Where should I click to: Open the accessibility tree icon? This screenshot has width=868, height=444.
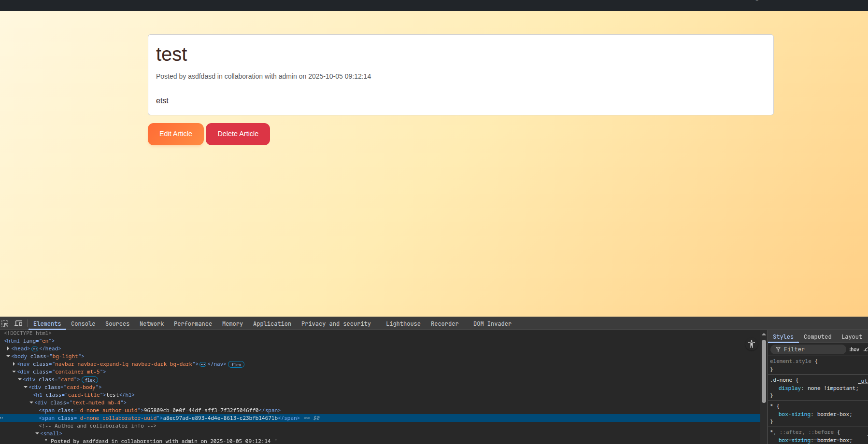(751, 344)
